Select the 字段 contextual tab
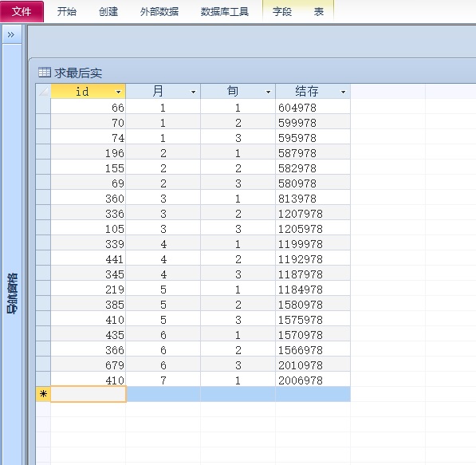476x465 pixels. click(282, 11)
